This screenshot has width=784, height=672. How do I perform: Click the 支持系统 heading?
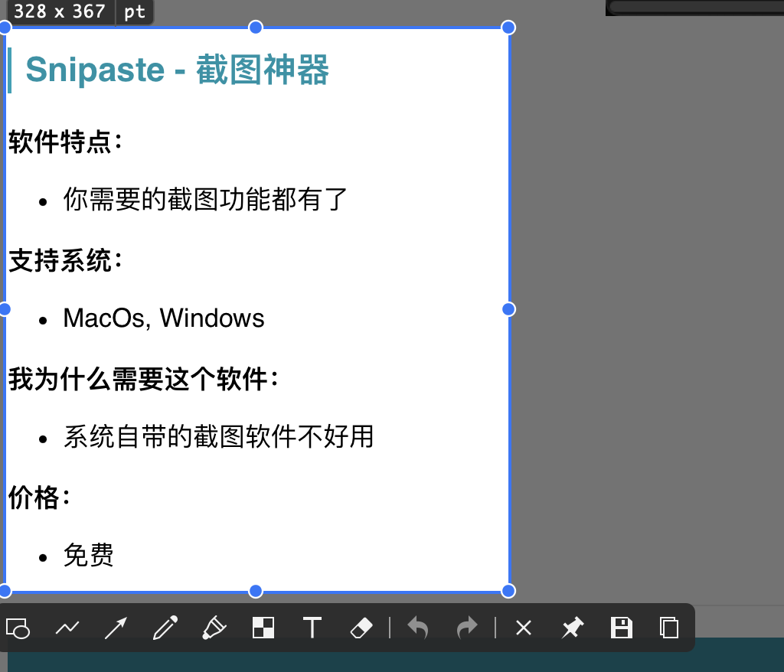[66, 260]
